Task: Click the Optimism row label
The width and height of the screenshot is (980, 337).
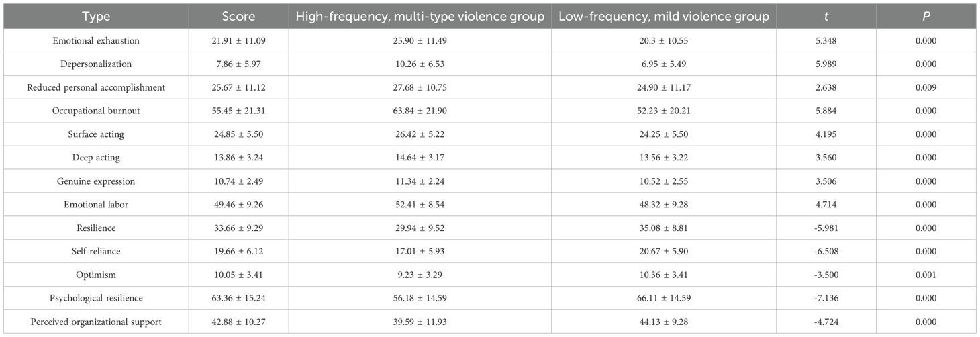Action: (96, 275)
